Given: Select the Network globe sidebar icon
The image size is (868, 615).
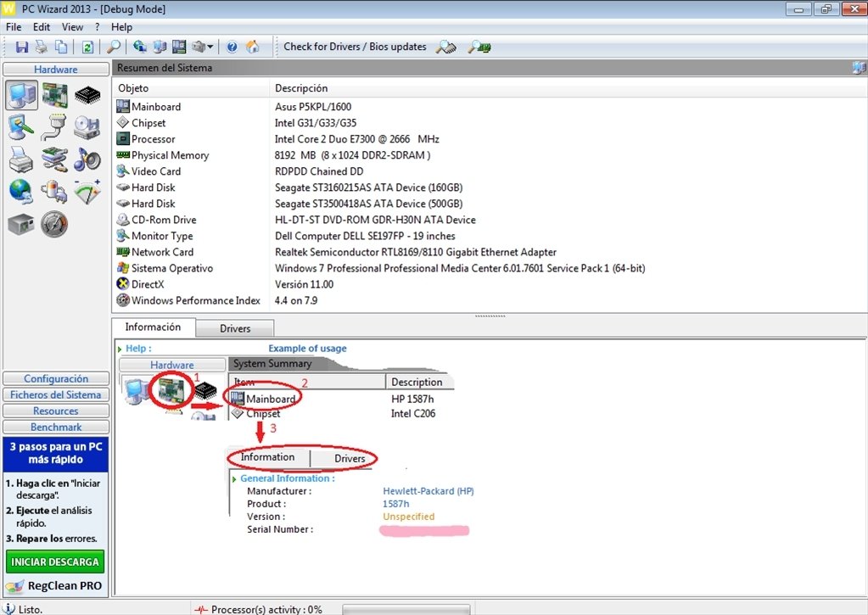Looking at the screenshot, I should [21, 192].
